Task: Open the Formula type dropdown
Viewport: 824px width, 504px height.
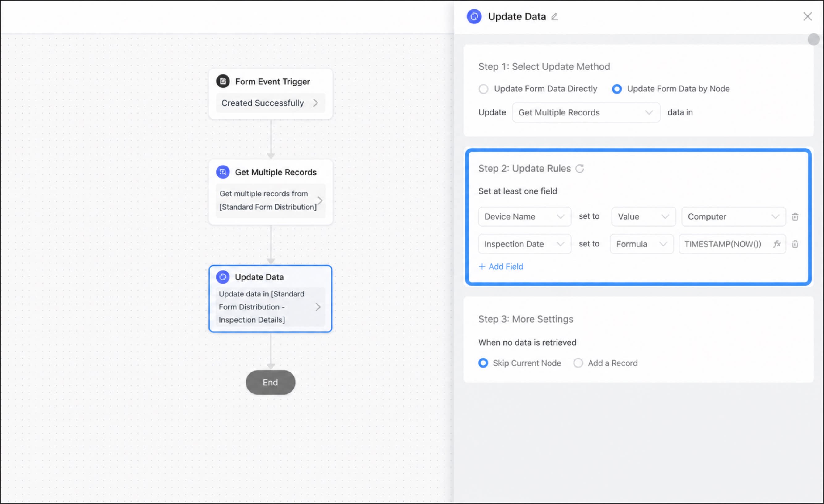Action: 641,244
